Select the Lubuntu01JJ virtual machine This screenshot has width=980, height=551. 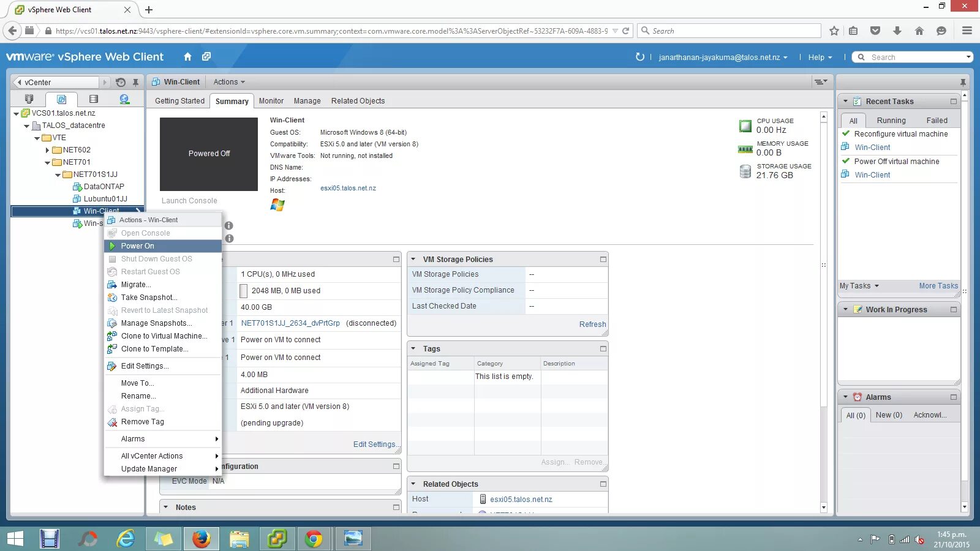point(105,199)
